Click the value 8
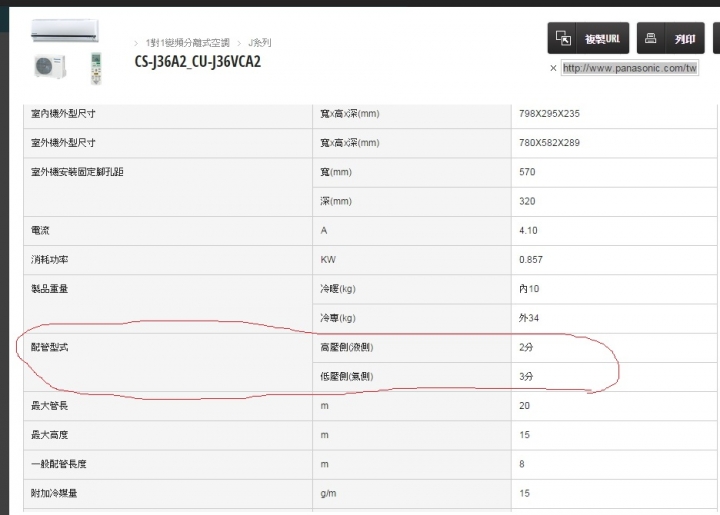The height and width of the screenshot is (515, 720). 522,464
